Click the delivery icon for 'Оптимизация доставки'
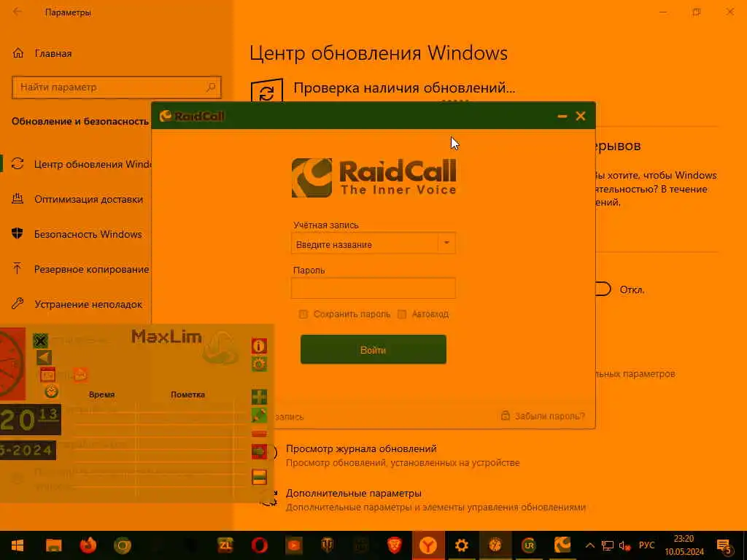The height and width of the screenshot is (560, 747). pyautogui.click(x=18, y=198)
